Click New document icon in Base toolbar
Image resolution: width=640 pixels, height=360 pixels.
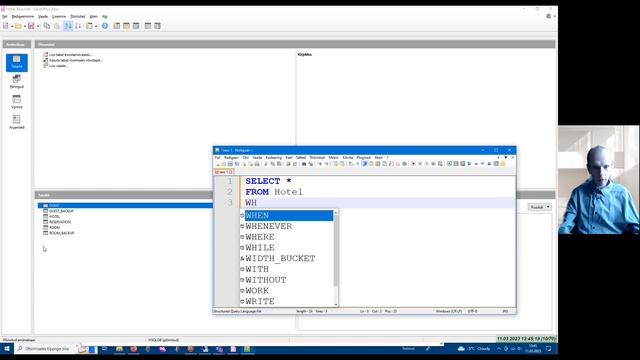pyautogui.click(x=6, y=26)
